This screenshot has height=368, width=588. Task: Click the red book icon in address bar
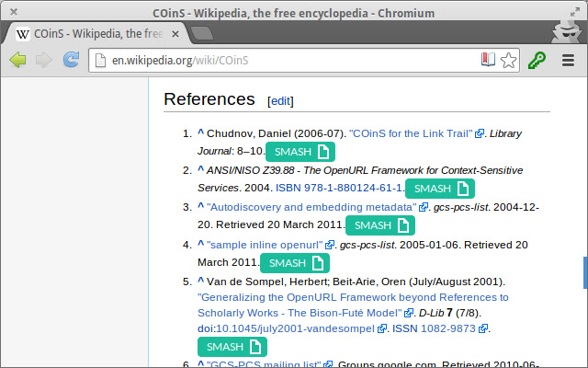pyautogui.click(x=488, y=59)
